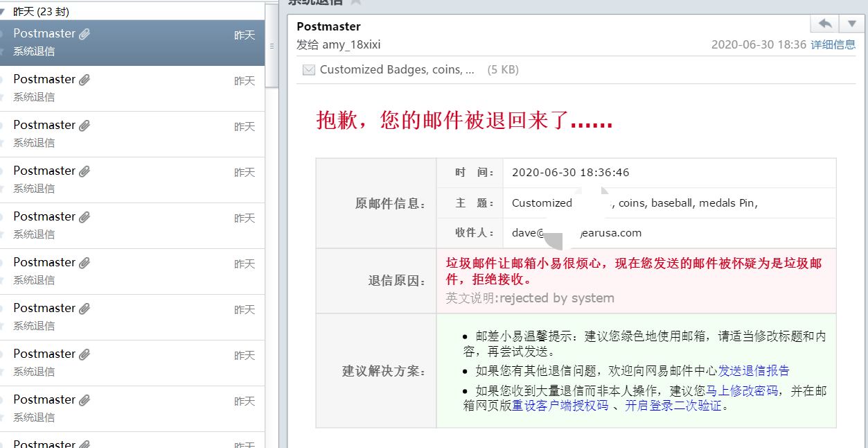Image resolution: width=868 pixels, height=448 pixels.
Task: Click the 发送退信报告 link
Action: tap(754, 370)
